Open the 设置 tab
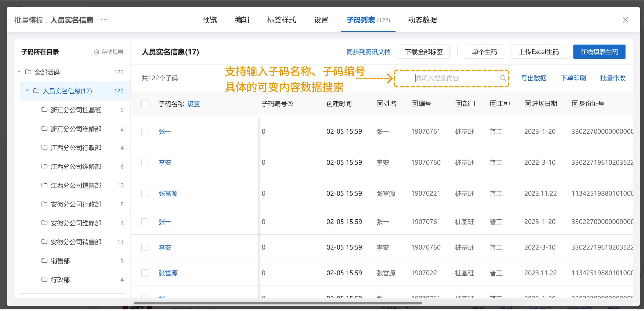This screenshot has height=311, width=644. pos(321,20)
